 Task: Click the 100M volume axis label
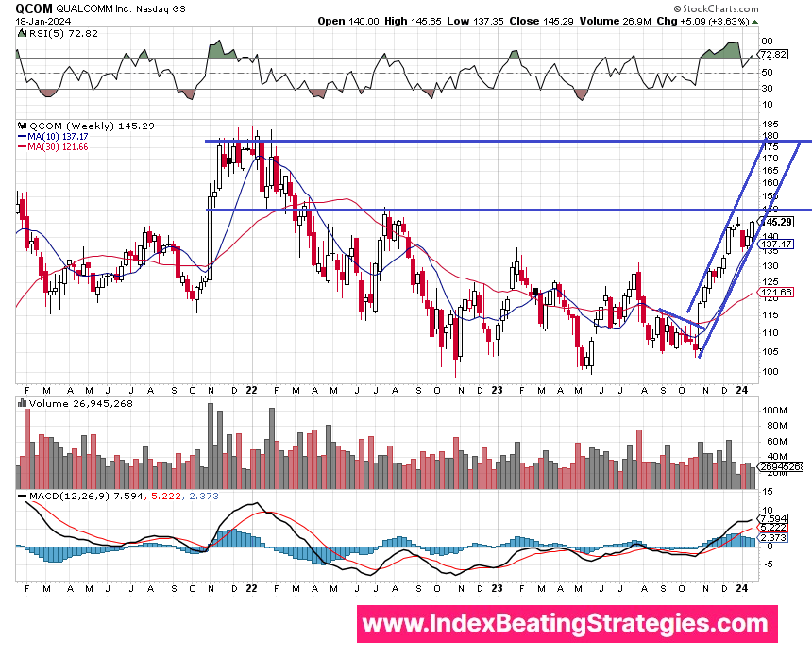pos(775,411)
